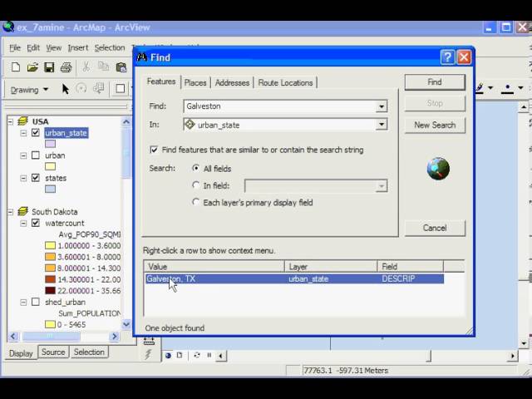This screenshot has width=532, height=399.
Task: Switch to Data View globe icon
Action: [x=168, y=355]
